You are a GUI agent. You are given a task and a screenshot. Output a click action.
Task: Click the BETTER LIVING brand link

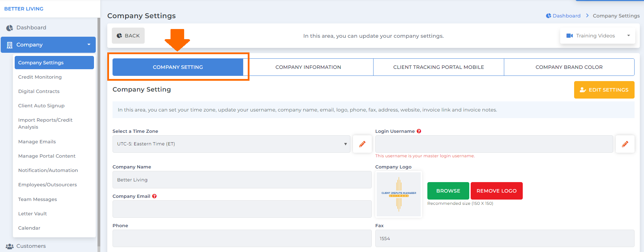(24, 9)
